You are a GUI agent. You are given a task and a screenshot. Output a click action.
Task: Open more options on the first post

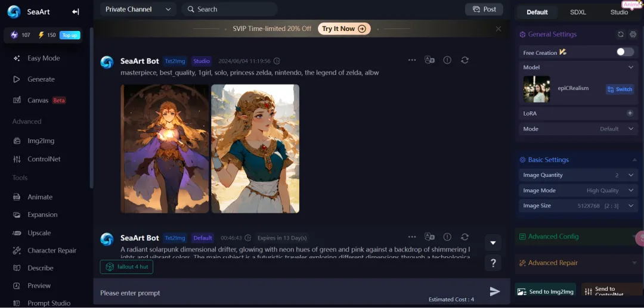tap(412, 60)
